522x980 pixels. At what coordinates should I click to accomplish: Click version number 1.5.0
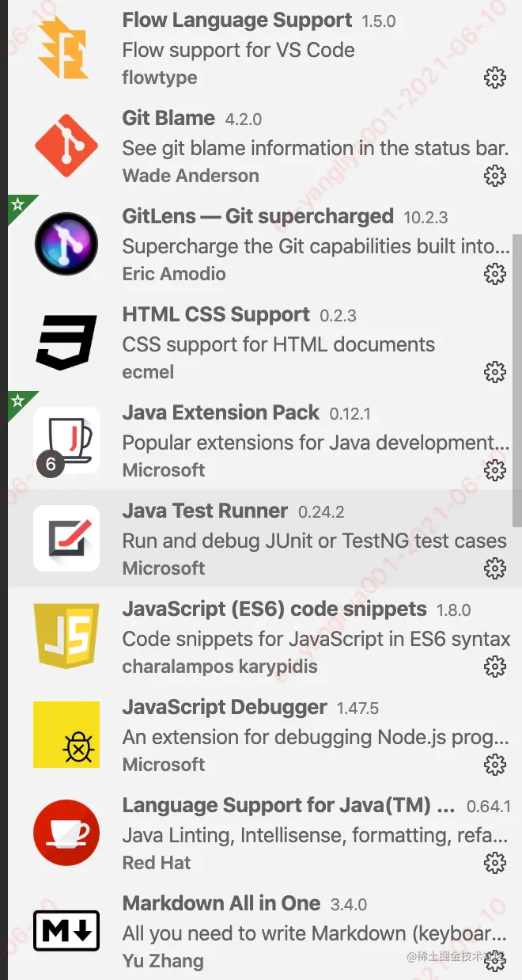pyautogui.click(x=379, y=21)
